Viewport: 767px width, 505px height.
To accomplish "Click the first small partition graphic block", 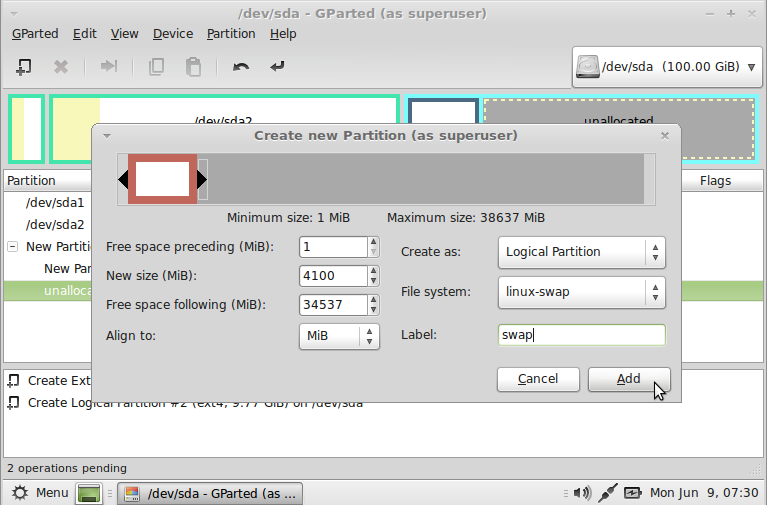I will point(26,129).
